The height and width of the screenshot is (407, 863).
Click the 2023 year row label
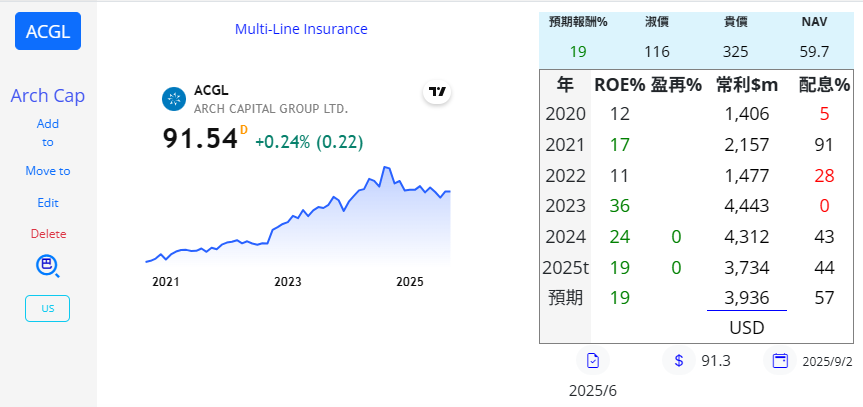(565, 206)
